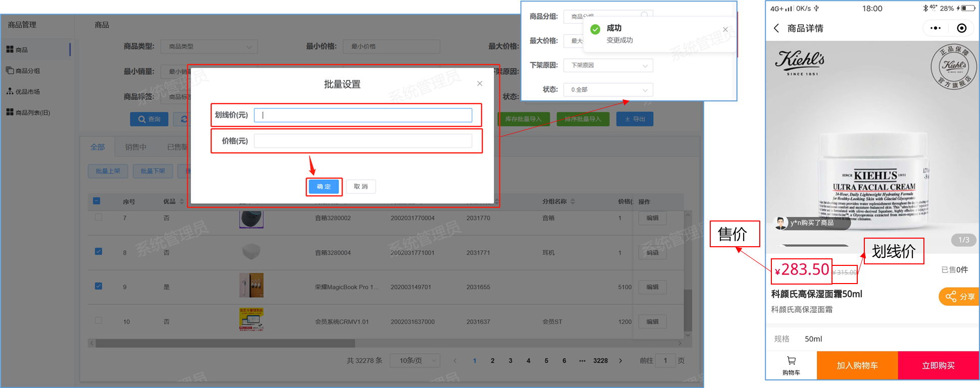Click the 前往 page number input

tap(665, 361)
